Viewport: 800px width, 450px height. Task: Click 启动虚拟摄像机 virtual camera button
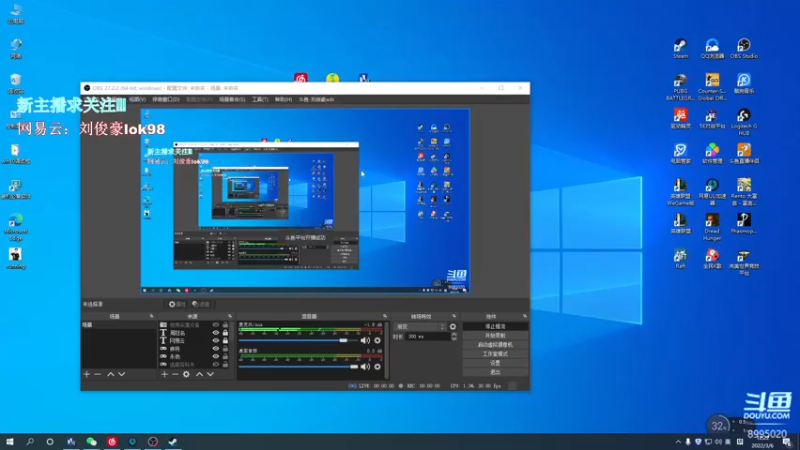tap(495, 345)
